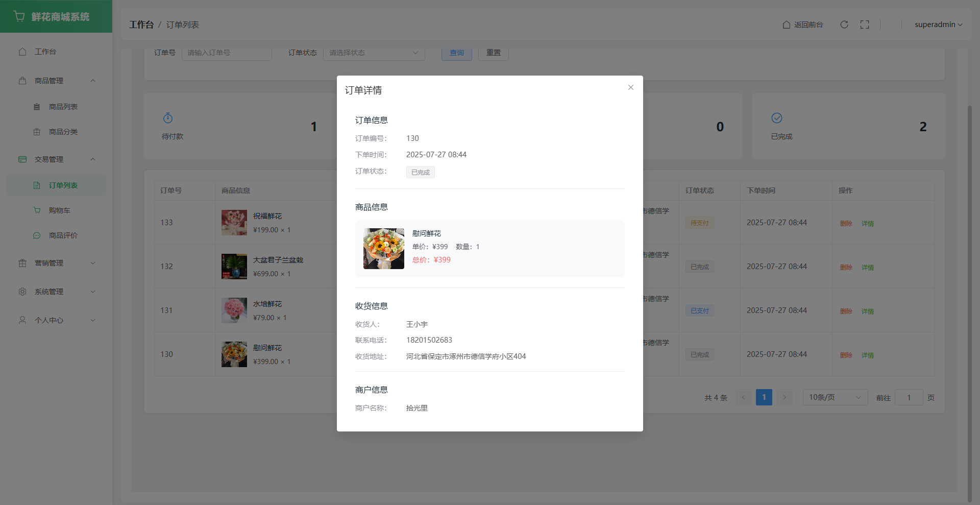Open the product reviews menu item
This screenshot has height=505, width=980.
pos(63,235)
